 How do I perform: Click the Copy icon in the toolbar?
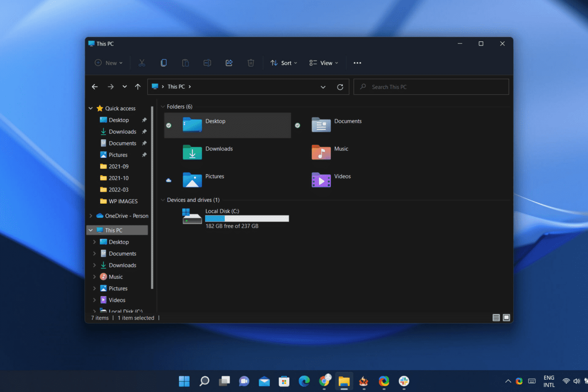(163, 63)
